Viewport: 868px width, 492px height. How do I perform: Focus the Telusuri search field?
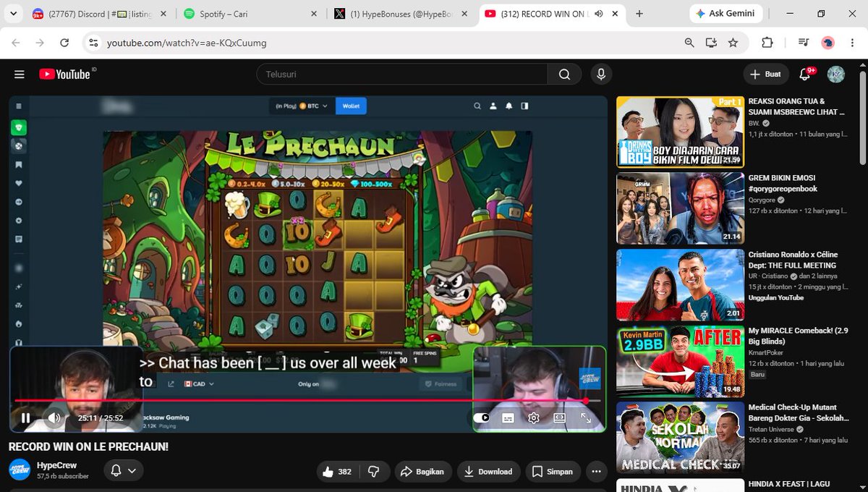pyautogui.click(x=402, y=74)
